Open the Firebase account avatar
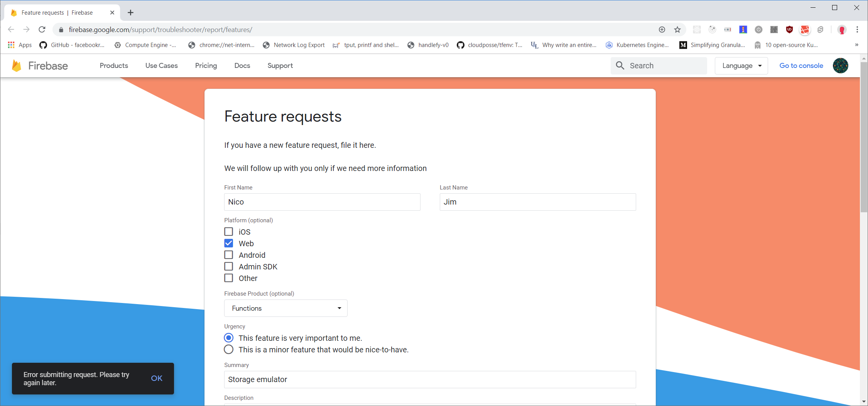This screenshot has height=406, width=868. 840,66
